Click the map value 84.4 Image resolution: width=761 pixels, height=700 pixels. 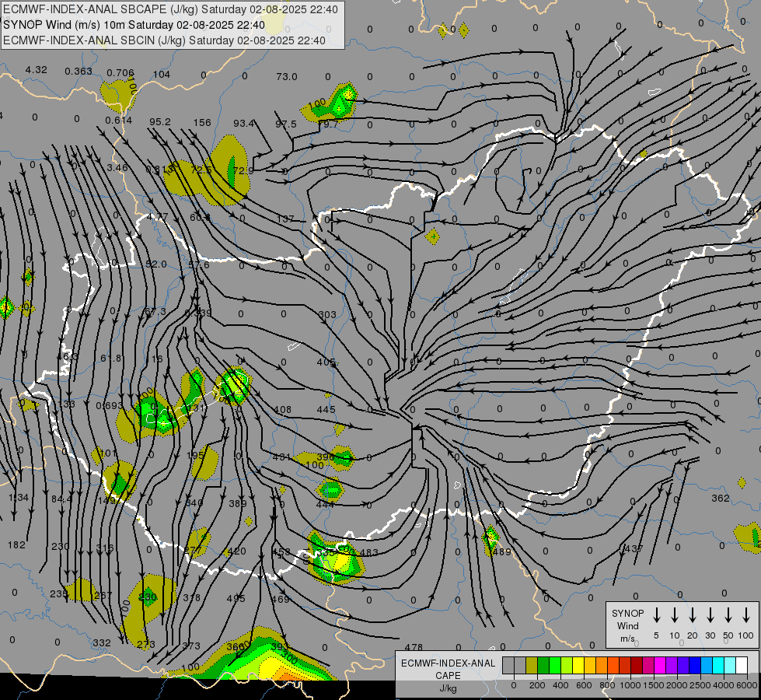pos(61,499)
